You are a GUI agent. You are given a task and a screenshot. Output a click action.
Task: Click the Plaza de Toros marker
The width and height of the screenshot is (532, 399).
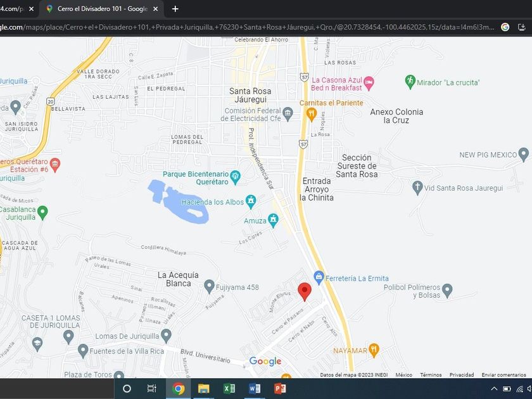[119, 375]
